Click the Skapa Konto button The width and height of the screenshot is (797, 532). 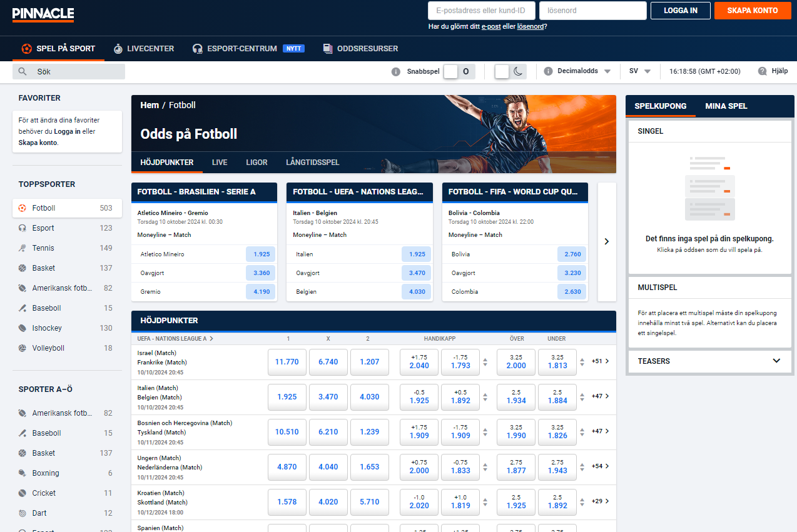click(752, 11)
